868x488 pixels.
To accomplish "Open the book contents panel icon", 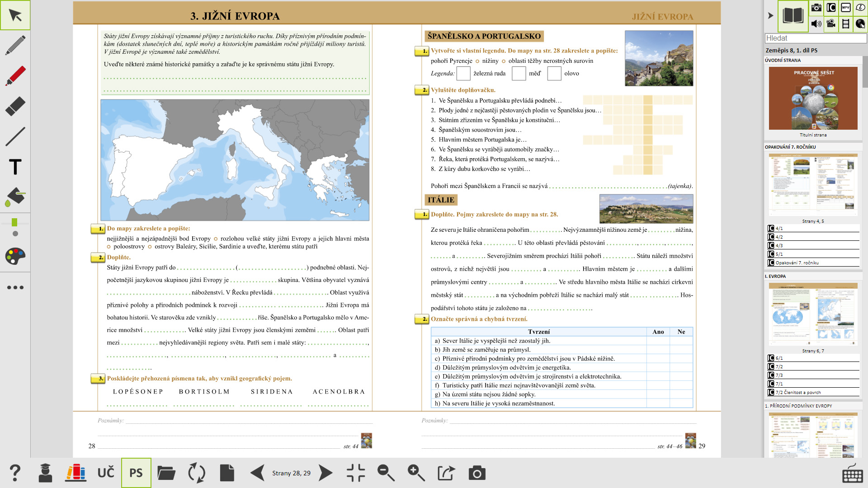I will point(793,16).
